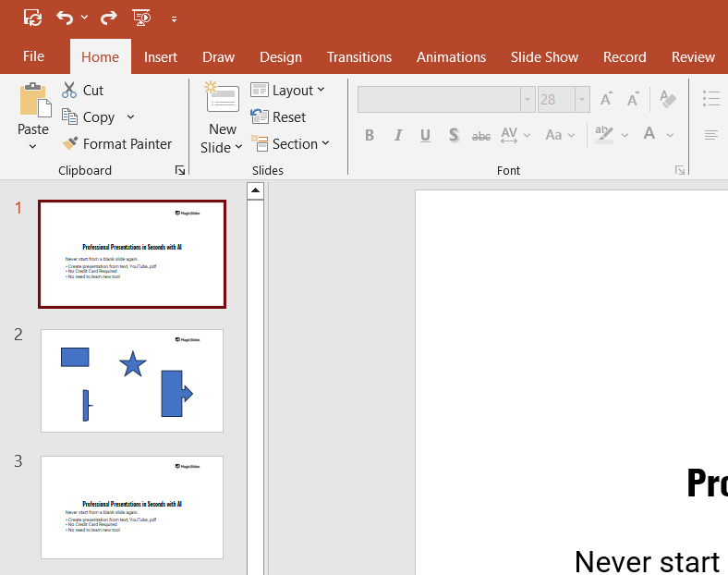Start slideshow from beginning icon in title bar
The image size is (728, 575).
tap(141, 18)
